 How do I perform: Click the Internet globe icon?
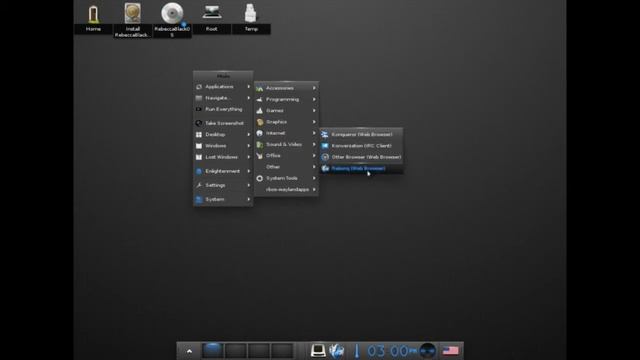click(x=260, y=133)
